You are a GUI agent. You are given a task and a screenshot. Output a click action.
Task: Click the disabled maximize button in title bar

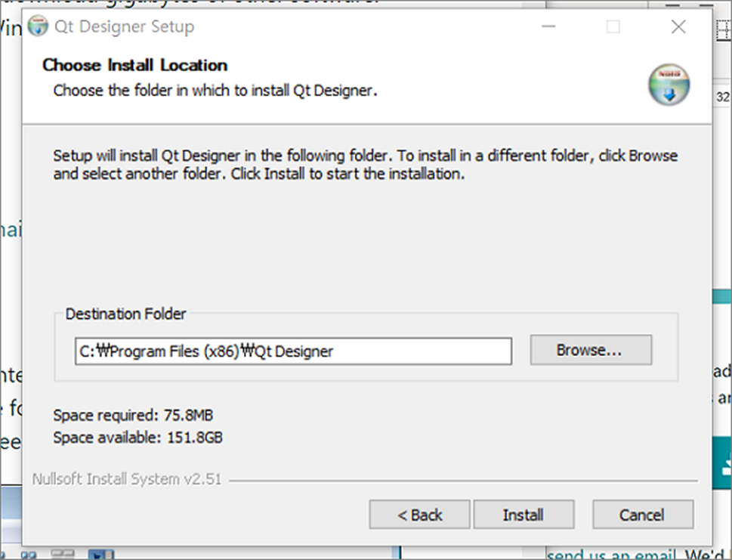(613, 26)
